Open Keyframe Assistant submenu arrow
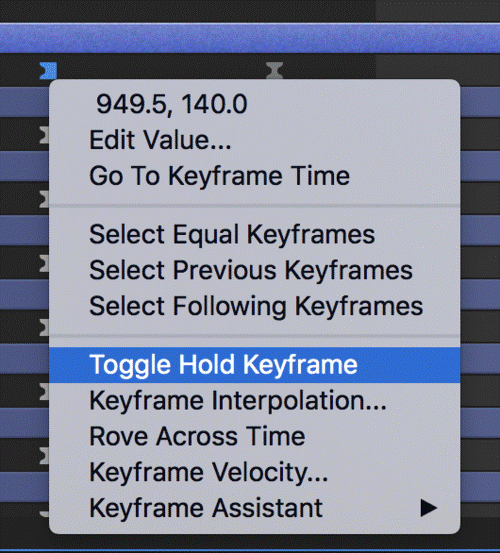 429,509
